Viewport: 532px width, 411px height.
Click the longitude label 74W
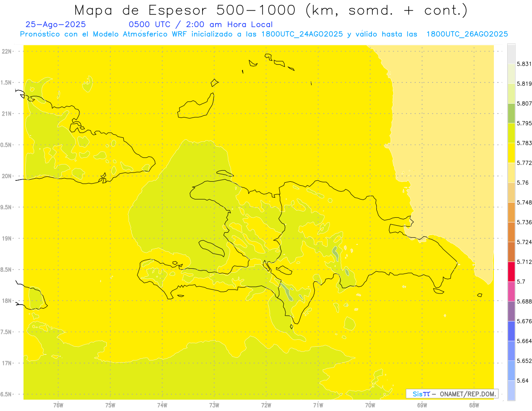pyautogui.click(x=162, y=405)
